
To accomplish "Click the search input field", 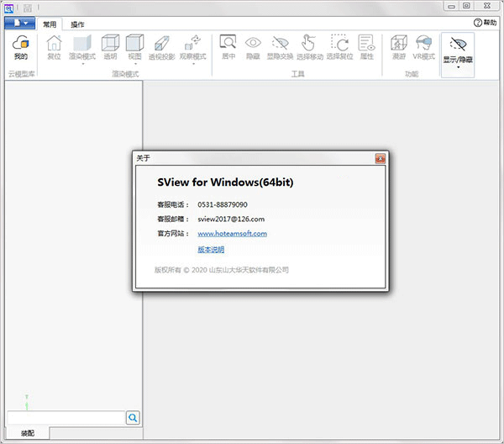I will click(x=66, y=418).
